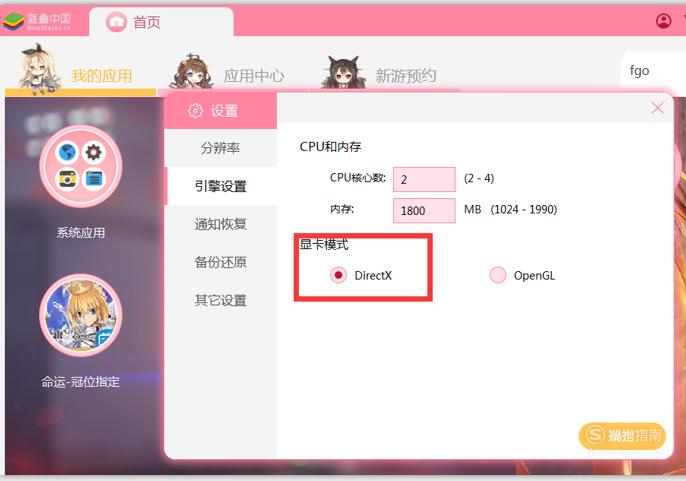This screenshot has width=686, height=481.
Task: Open the 其它设置 settings section
Action: [x=220, y=300]
